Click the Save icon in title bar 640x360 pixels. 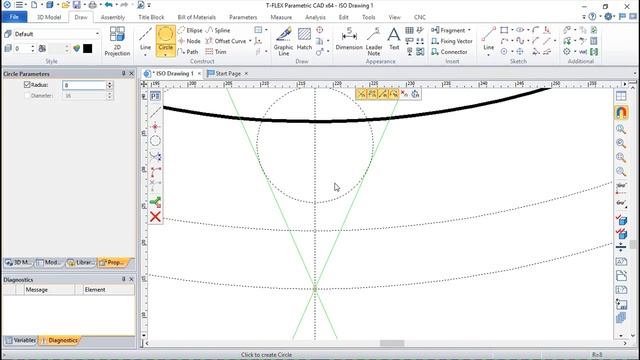[77, 5]
